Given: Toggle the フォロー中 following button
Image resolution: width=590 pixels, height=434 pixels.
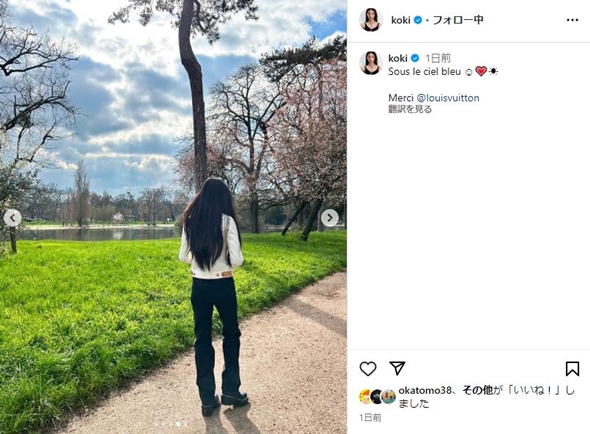Looking at the screenshot, I should [458, 20].
